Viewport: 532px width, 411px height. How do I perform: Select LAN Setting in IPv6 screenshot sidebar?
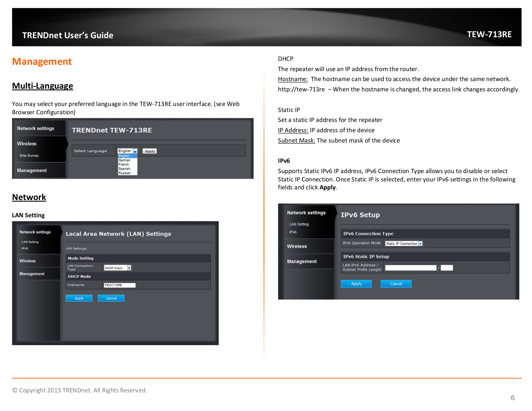(x=299, y=224)
